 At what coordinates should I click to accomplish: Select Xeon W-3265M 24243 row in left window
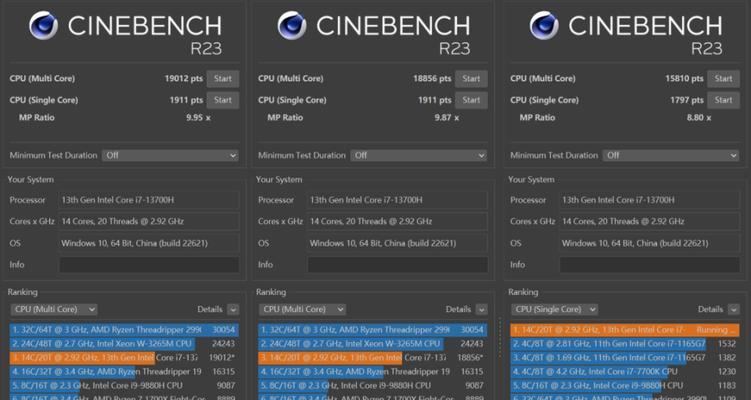pyautogui.click(x=124, y=343)
